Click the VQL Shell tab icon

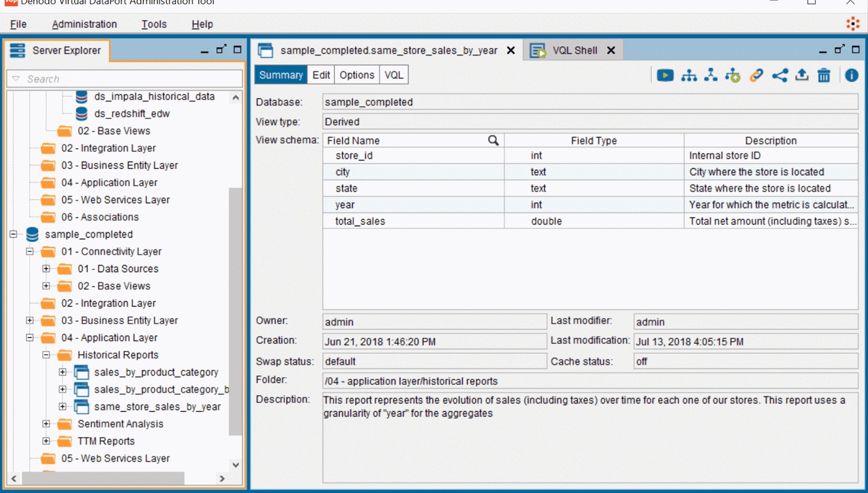[538, 50]
